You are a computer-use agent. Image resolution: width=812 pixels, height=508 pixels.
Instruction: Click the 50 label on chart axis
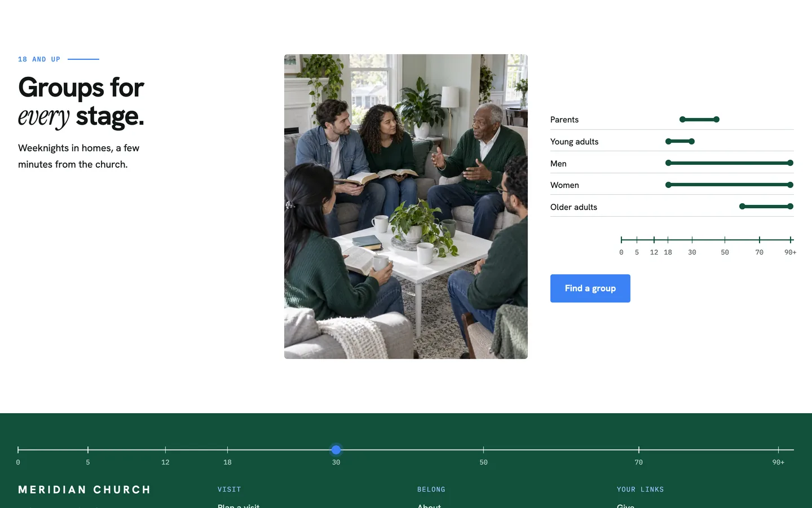(725, 252)
